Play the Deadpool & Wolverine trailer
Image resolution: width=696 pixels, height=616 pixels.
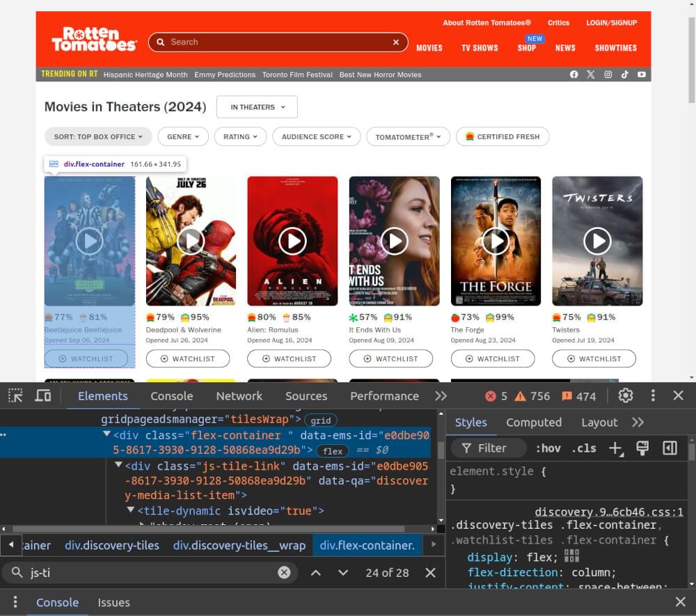click(191, 241)
